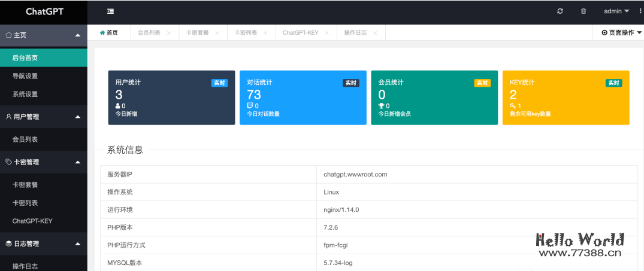Click the MYSQL版本 label cell

(x=208, y=263)
